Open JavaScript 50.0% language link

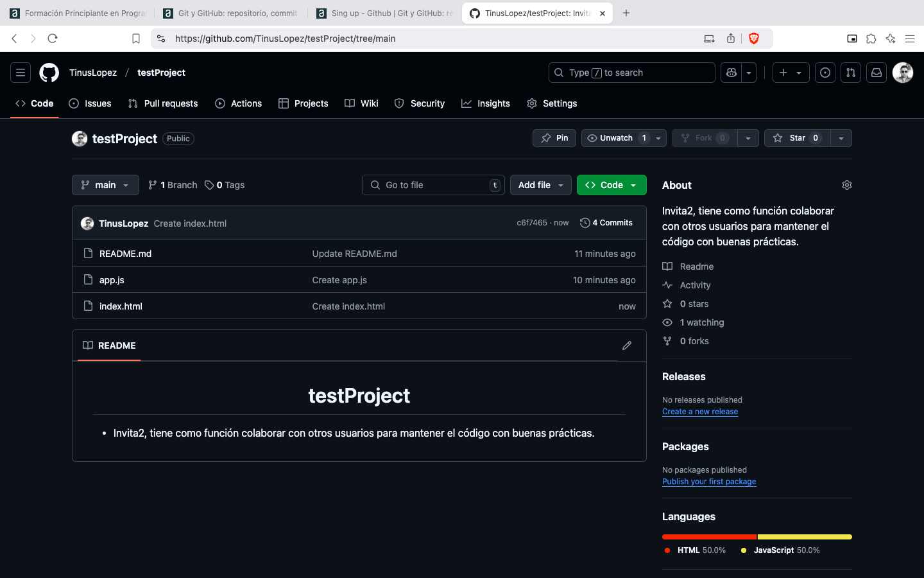click(780, 550)
